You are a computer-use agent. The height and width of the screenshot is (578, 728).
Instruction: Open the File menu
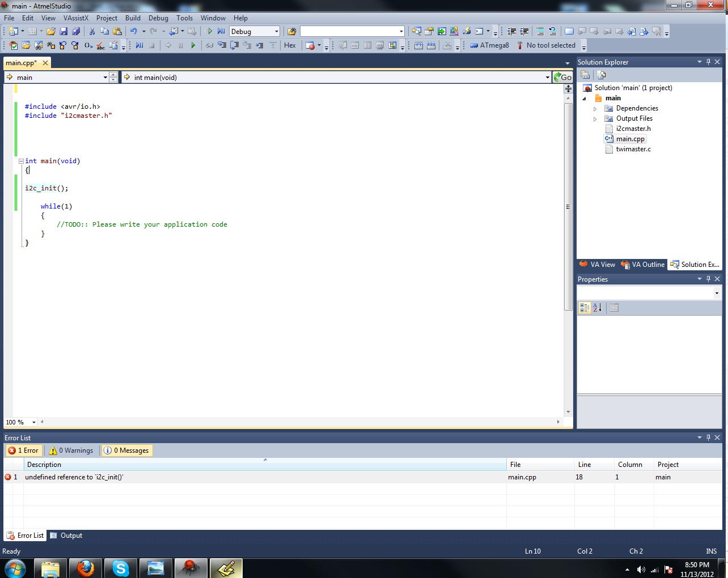tap(9, 18)
